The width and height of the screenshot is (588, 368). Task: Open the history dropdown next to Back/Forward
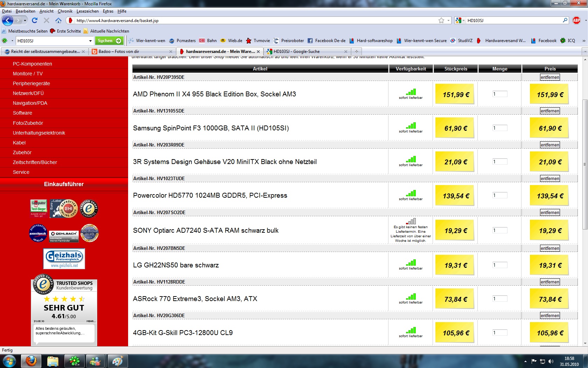[x=25, y=20]
